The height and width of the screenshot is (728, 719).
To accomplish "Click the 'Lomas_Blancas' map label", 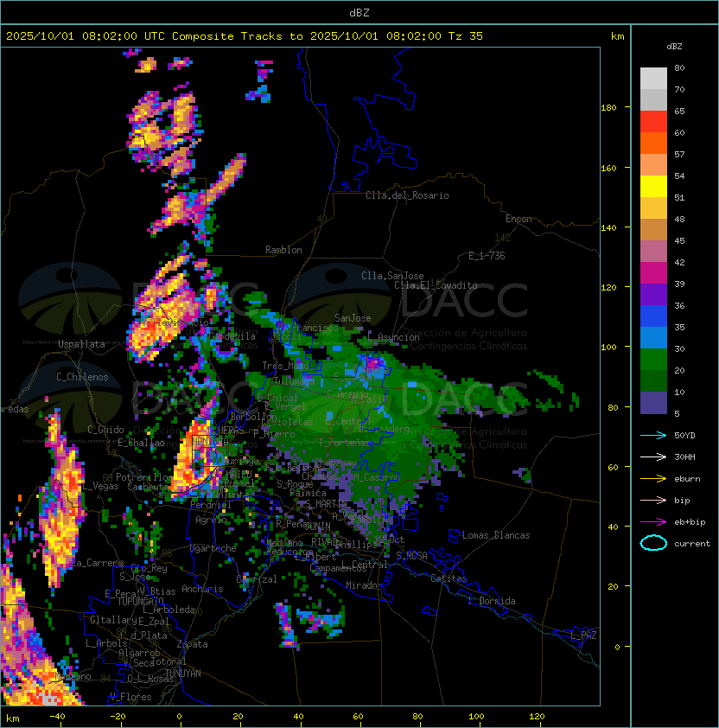I will pyautogui.click(x=496, y=535).
